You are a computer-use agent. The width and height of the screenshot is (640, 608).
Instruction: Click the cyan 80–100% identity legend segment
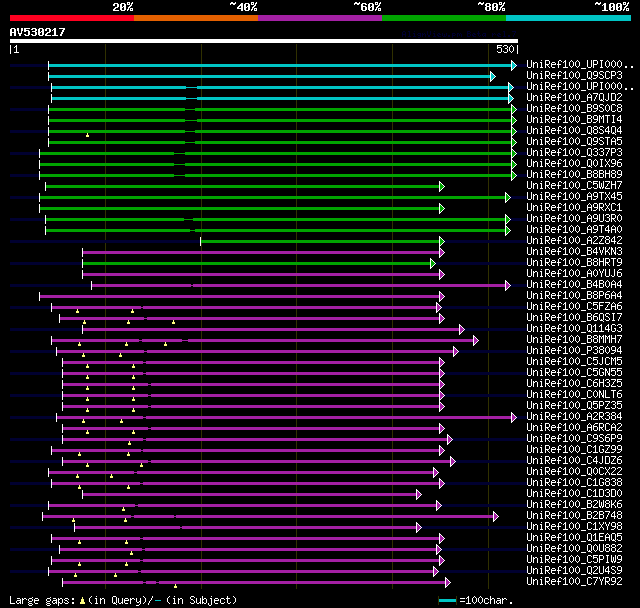pos(569,18)
